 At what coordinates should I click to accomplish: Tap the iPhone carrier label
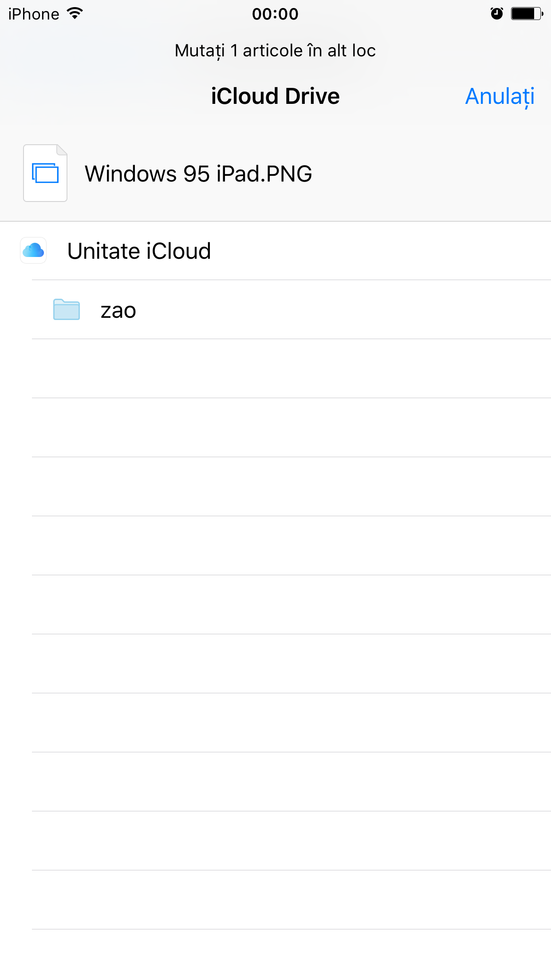pos(34,14)
